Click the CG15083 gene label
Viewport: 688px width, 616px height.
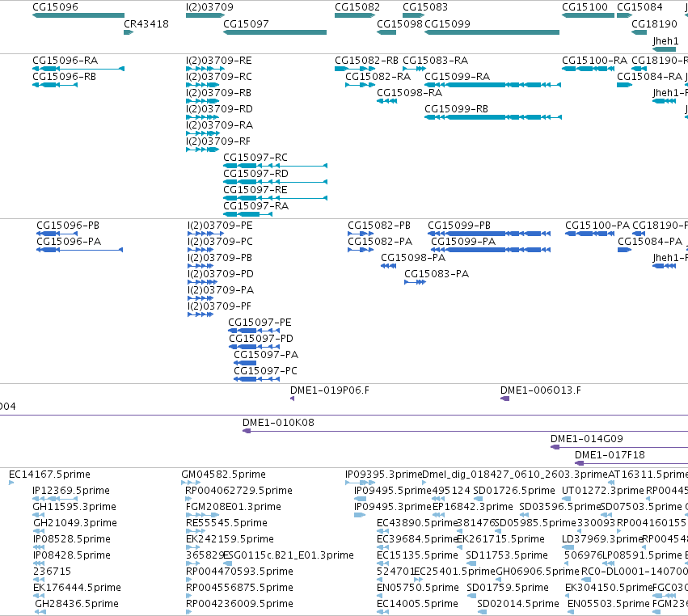coord(425,7)
